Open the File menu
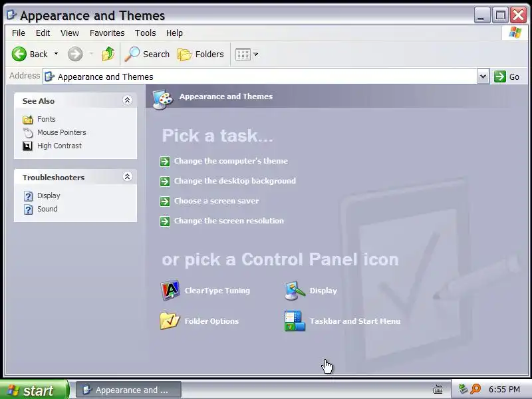Viewport: 532px width, 399px height. coord(19,33)
